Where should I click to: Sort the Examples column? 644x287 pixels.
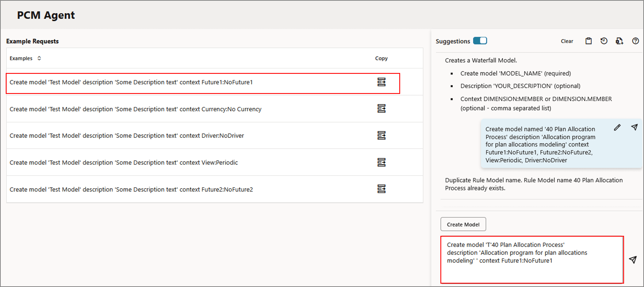pos(39,58)
